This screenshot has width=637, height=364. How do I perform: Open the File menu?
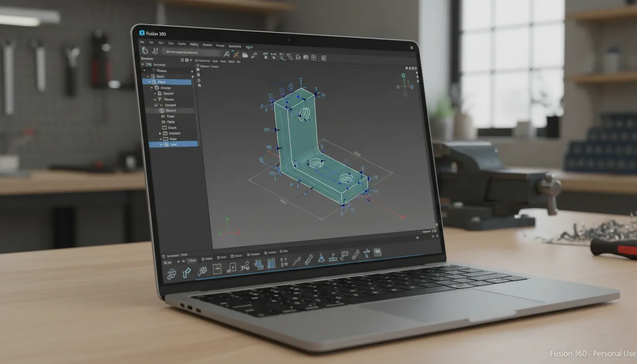tap(142, 42)
